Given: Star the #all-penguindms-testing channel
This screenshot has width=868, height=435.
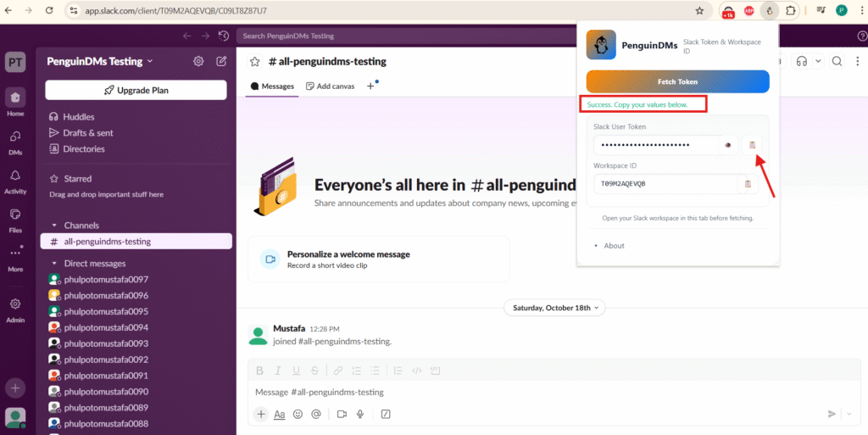Looking at the screenshot, I should pyautogui.click(x=254, y=62).
